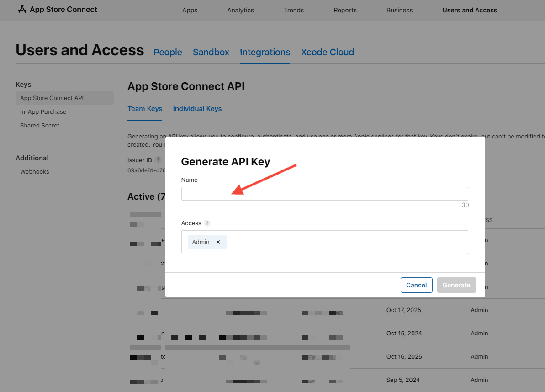Screen dimensions: 545x392
Task: Open Reports in the top navigation
Action: click(345, 10)
